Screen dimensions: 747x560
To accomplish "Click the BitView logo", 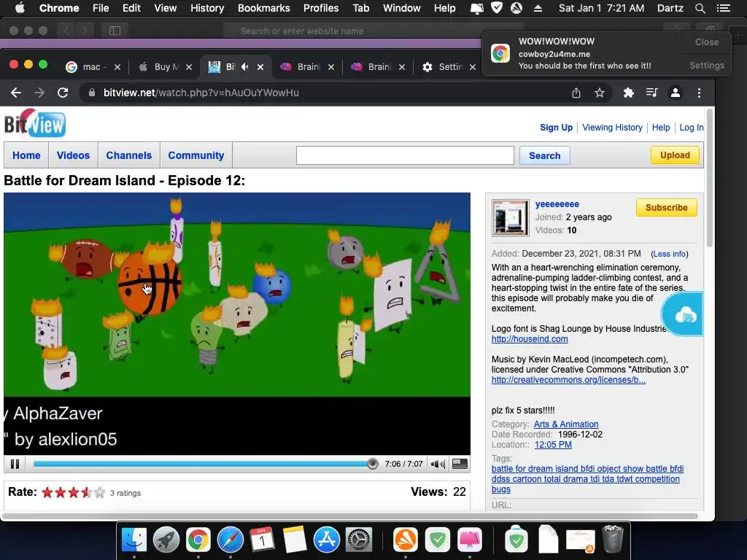I will tap(35, 123).
